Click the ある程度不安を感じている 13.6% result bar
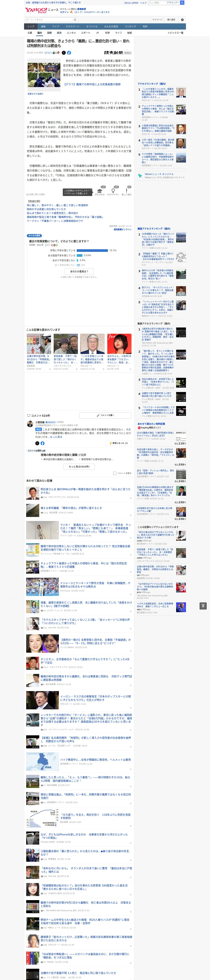The height and width of the screenshot is (980, 210). pyautogui.click(x=79, y=255)
